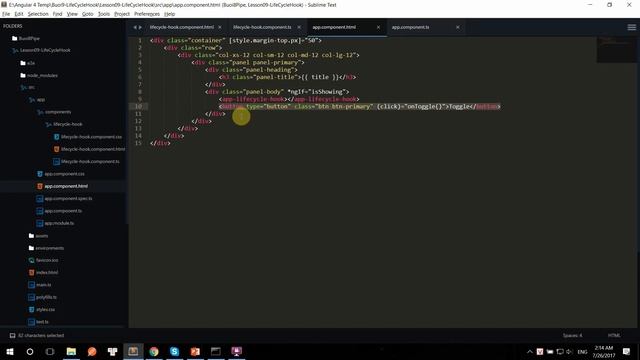Open favicon.ico in sidebar
The width and height of the screenshot is (640, 360).
point(47,260)
